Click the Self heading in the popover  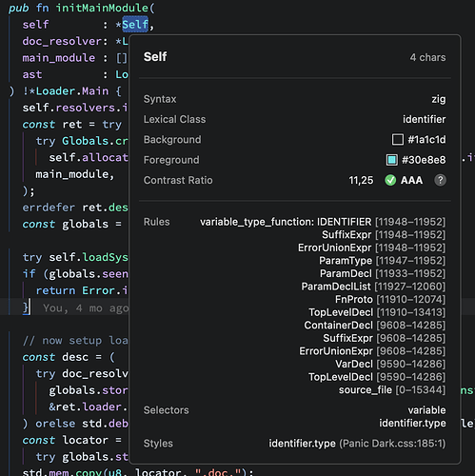point(155,57)
